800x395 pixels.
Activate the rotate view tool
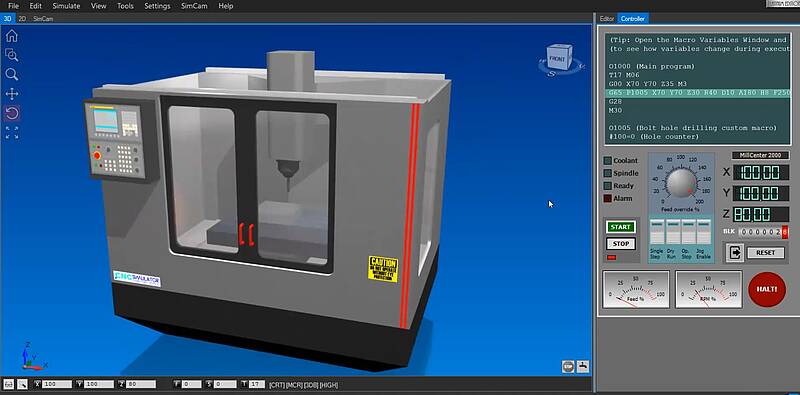(12, 113)
